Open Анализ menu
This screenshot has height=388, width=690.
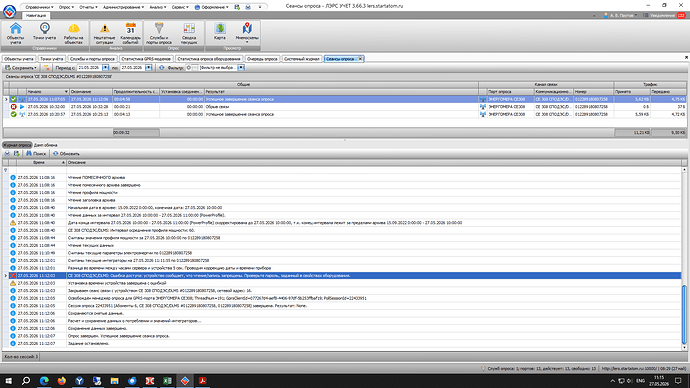(158, 7)
